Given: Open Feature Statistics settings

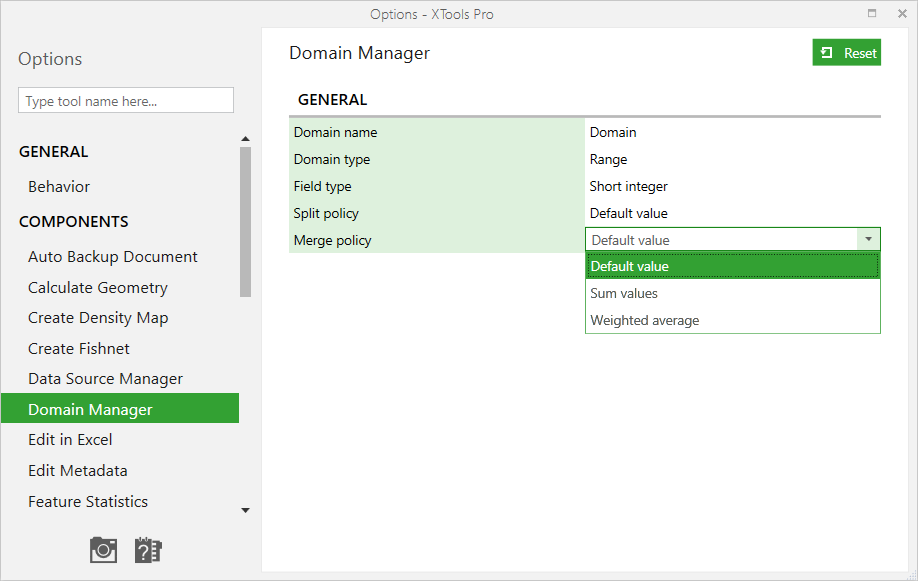Looking at the screenshot, I should point(88,502).
